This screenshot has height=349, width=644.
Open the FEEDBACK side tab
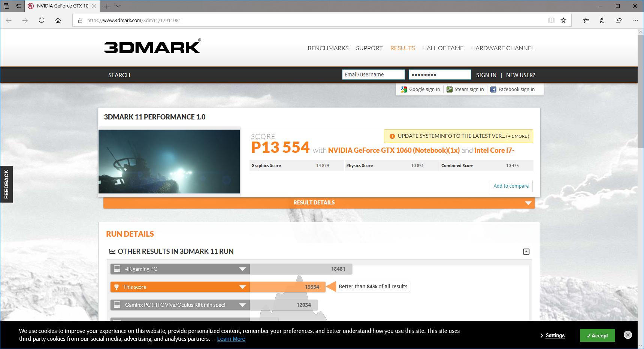[x=6, y=184]
